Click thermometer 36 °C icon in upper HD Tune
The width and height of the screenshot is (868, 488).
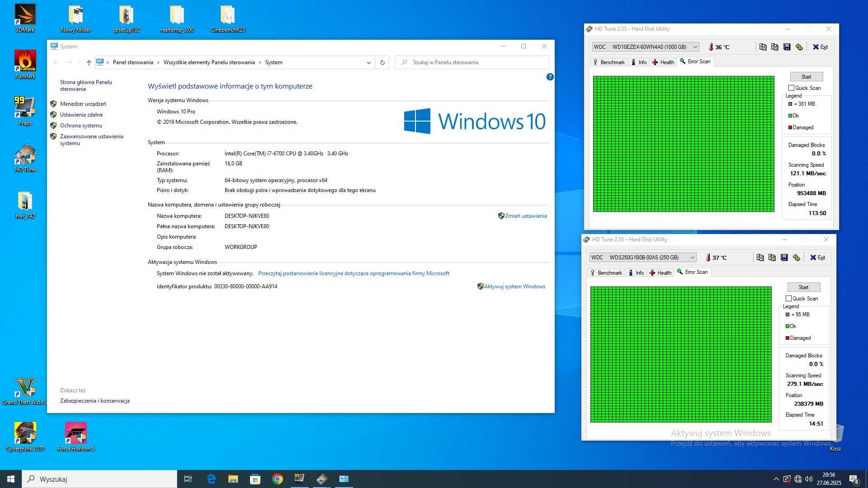point(711,47)
